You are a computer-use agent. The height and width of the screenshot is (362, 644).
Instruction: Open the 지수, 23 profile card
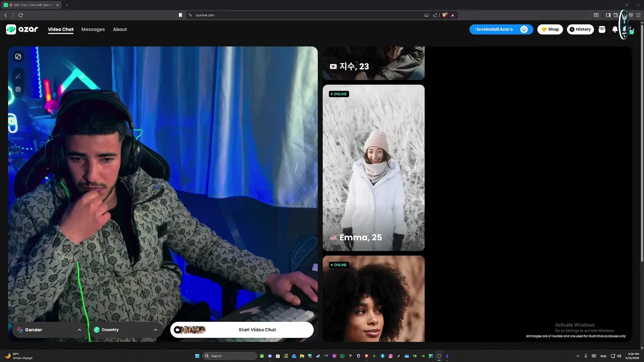(373, 63)
